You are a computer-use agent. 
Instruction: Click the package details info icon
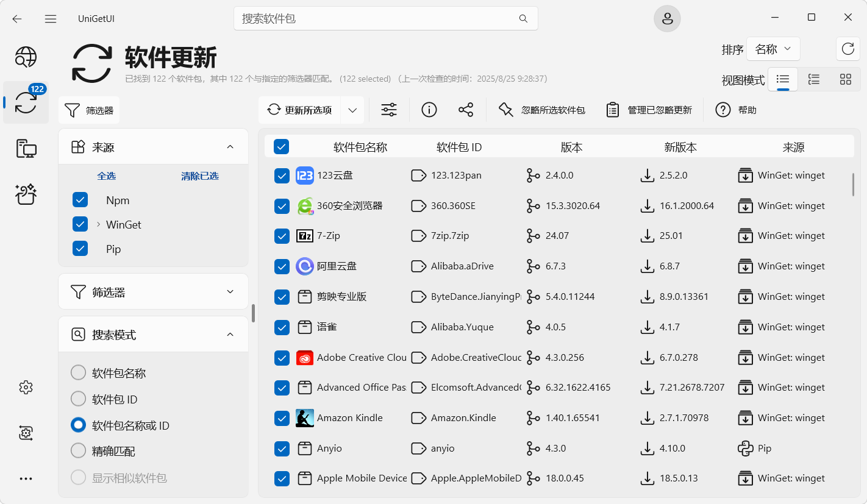pyautogui.click(x=429, y=110)
